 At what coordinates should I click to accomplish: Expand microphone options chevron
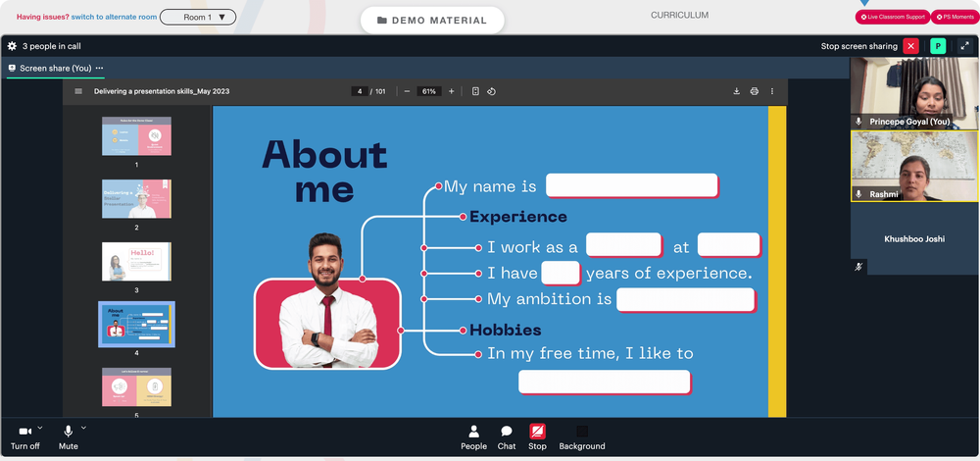pyautogui.click(x=83, y=428)
